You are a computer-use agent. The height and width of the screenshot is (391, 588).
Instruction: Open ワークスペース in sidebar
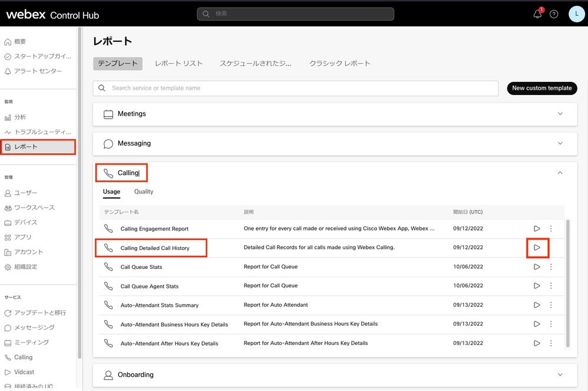click(x=29, y=208)
